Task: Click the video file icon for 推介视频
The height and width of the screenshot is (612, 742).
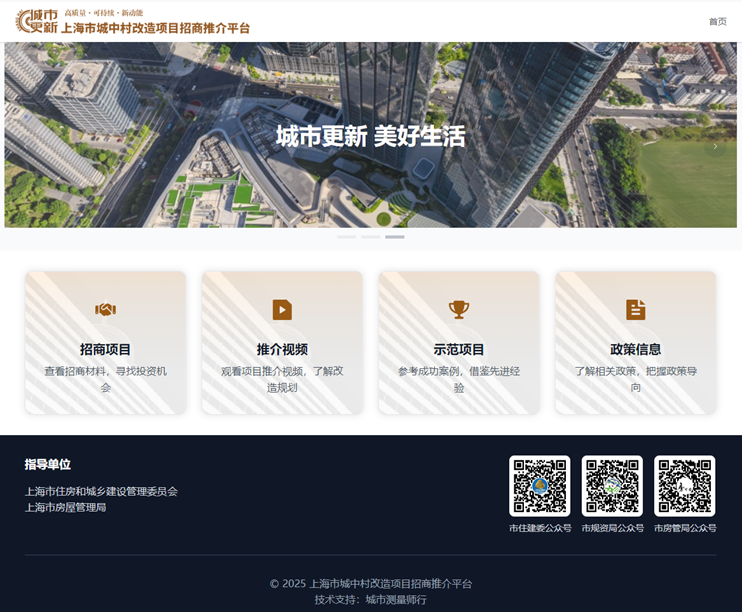Action: [x=282, y=310]
